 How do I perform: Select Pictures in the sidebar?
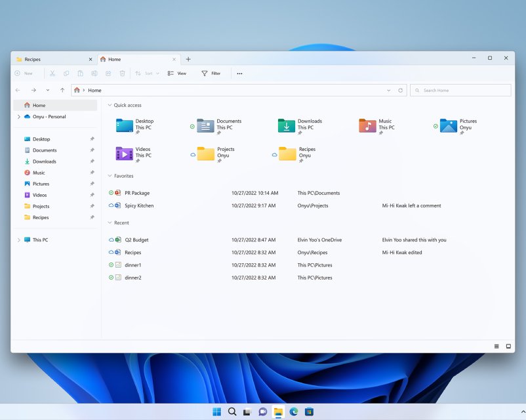55,184
